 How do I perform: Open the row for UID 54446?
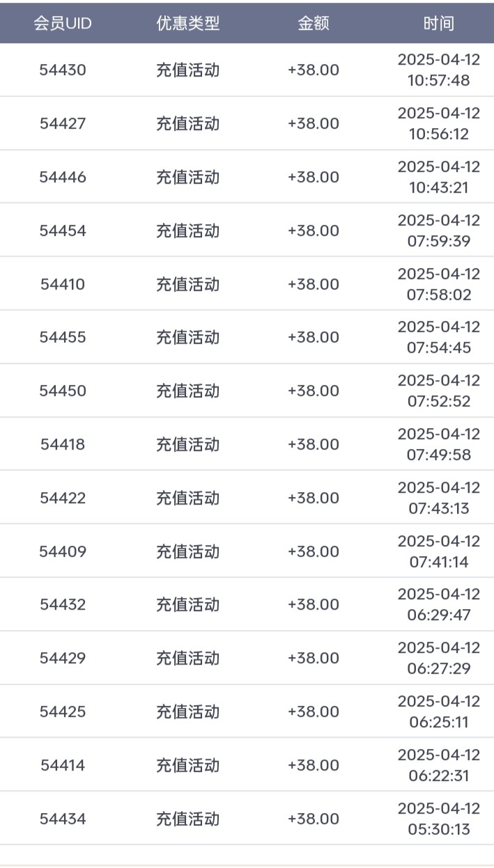click(63, 177)
